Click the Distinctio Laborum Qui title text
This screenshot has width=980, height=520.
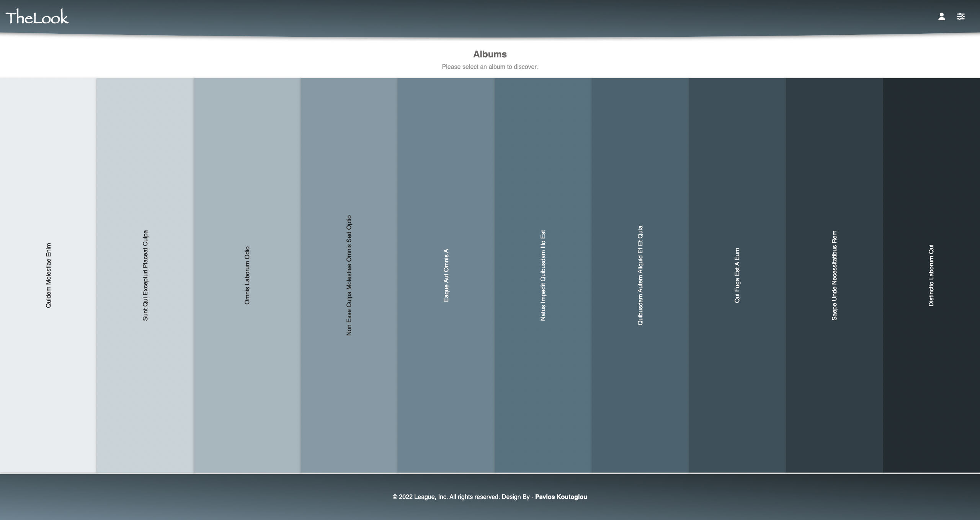tap(931, 275)
